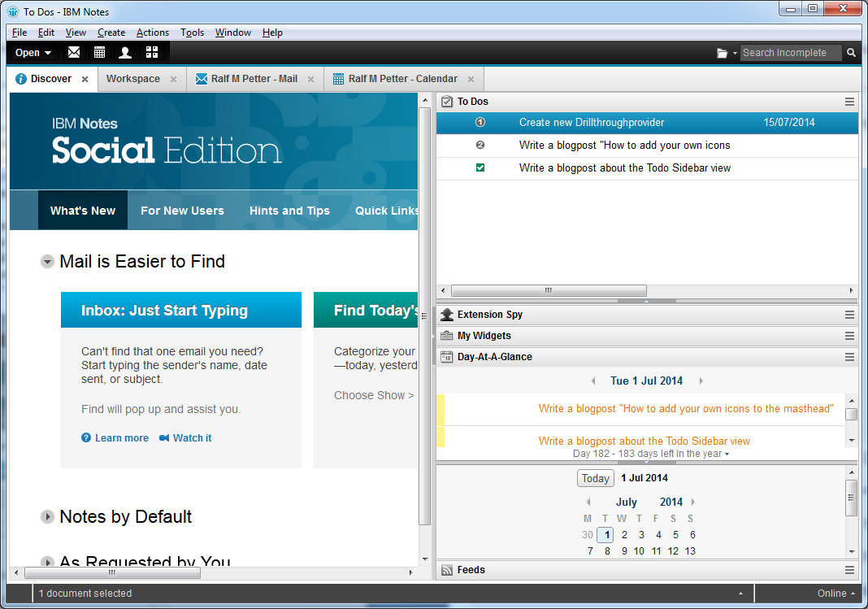The height and width of the screenshot is (609, 868).
Task: Open the Day-At-A-Glance panel menu icon
Action: (849, 357)
